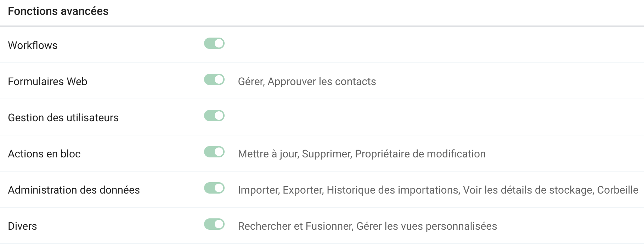Click 'Propriétaire de modification' permission text
This screenshot has height=251, width=644.
click(420, 154)
